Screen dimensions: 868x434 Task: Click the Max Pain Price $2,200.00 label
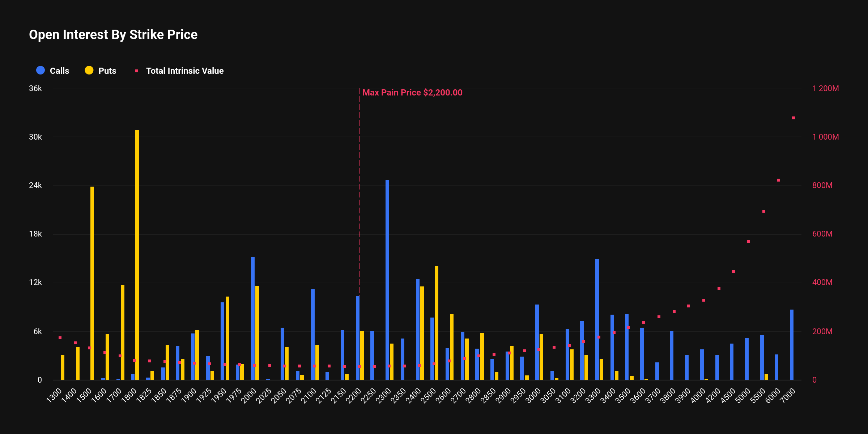pyautogui.click(x=412, y=93)
